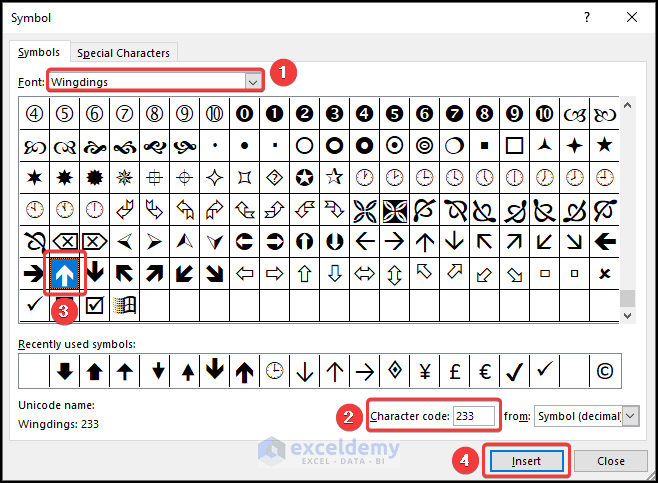Image resolution: width=658 pixels, height=483 pixels.
Task: Select the crosshair in square symbol
Action: (154, 178)
